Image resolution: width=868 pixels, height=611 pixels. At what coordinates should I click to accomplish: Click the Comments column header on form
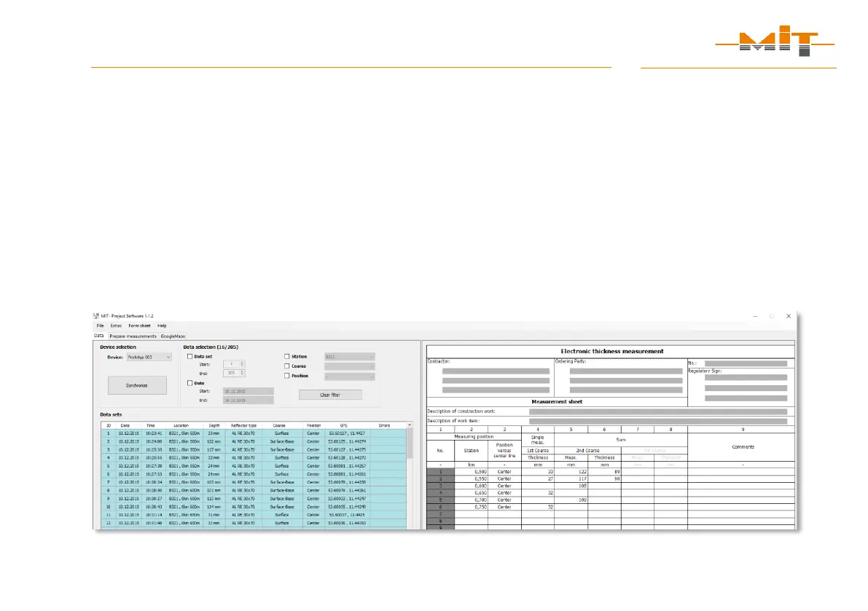tap(743, 446)
